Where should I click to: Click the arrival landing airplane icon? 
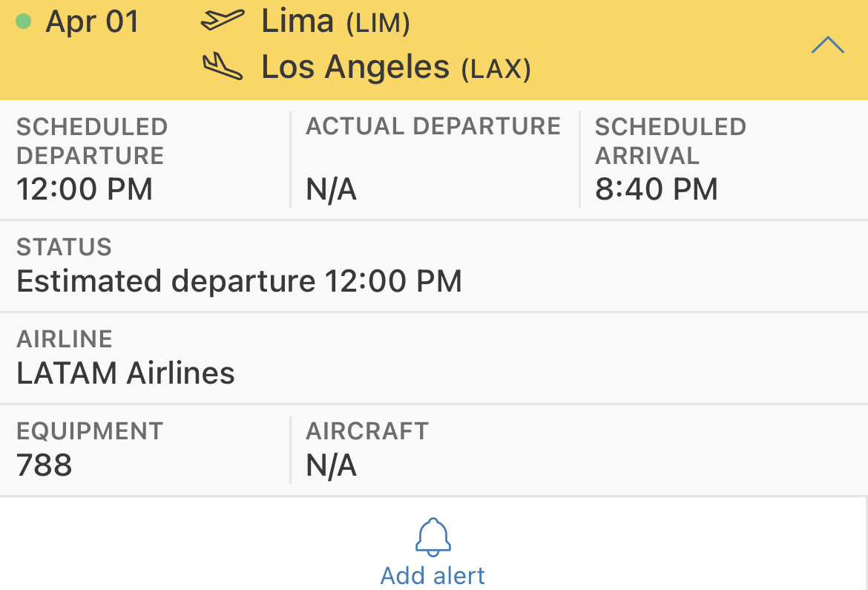(x=223, y=68)
